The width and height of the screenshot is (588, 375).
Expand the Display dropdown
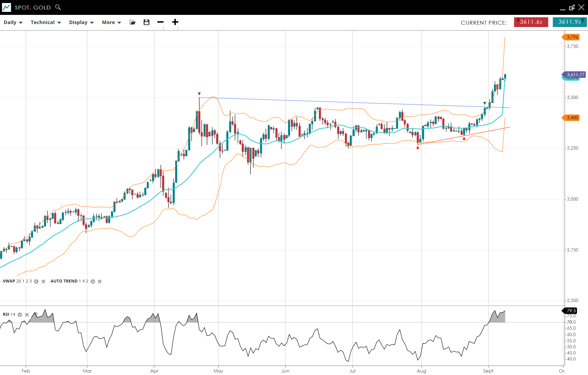(x=81, y=22)
